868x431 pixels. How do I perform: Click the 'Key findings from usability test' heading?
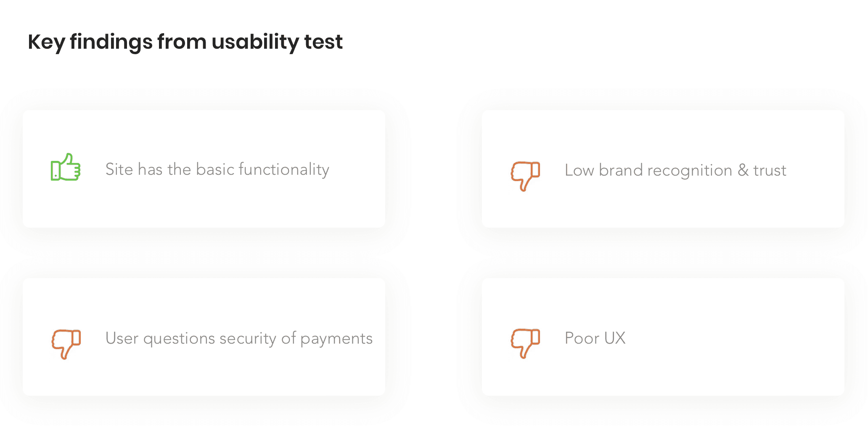click(185, 42)
